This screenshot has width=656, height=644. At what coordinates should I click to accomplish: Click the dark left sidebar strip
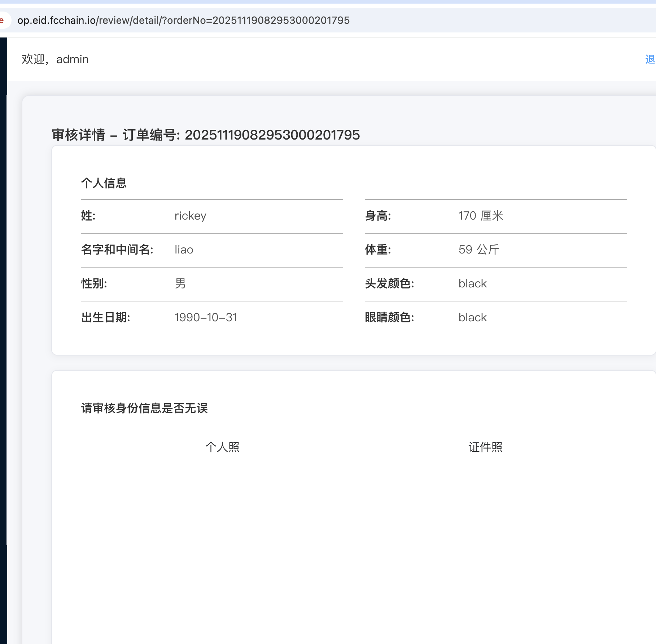point(3,325)
